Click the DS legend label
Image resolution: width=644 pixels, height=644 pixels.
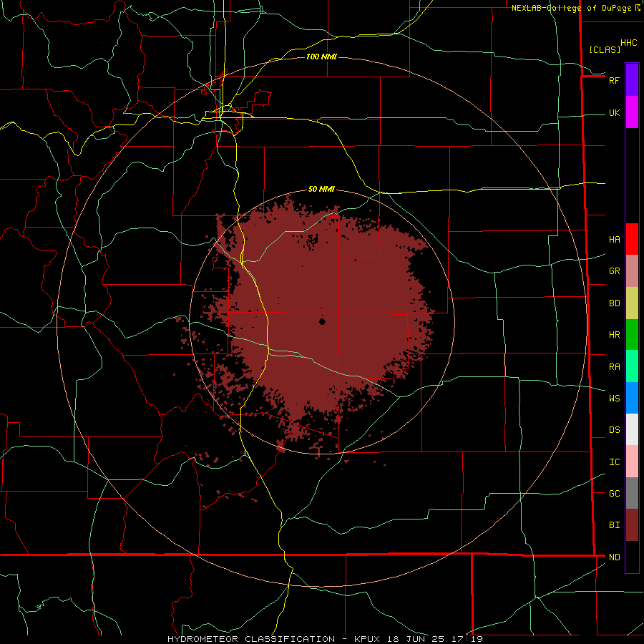[x=614, y=430]
